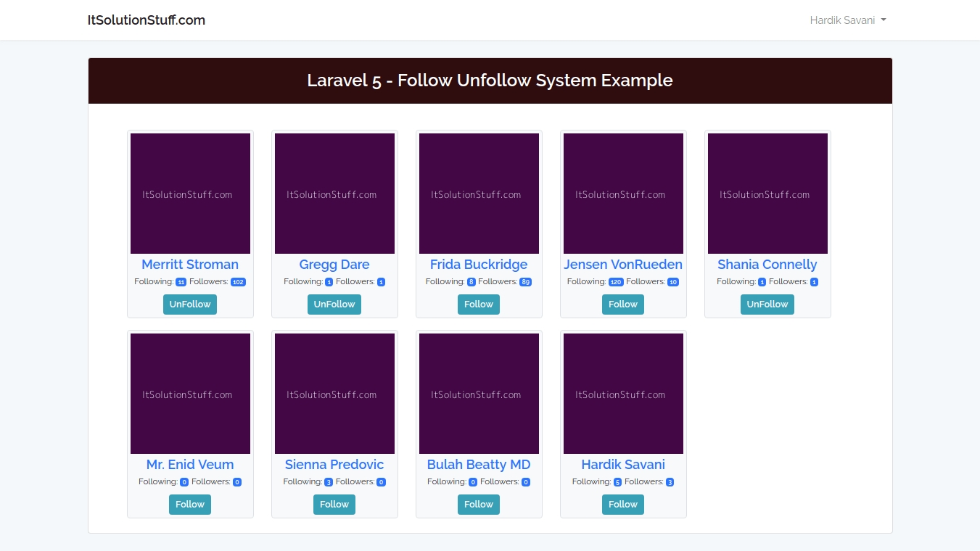
Task: Click the ItSolutionStuff.com brand link
Action: click(x=147, y=20)
